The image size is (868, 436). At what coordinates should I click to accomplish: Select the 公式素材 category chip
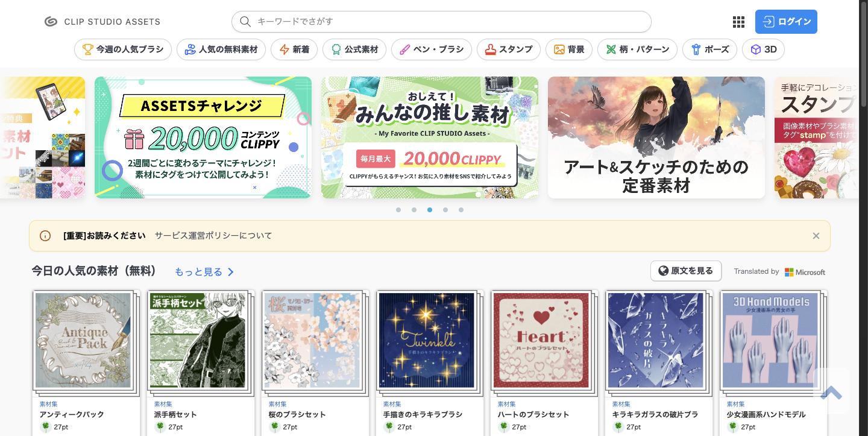[x=354, y=49]
